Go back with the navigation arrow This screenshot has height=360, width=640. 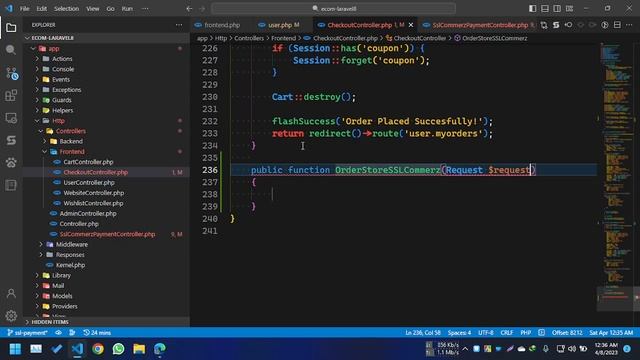[189, 9]
